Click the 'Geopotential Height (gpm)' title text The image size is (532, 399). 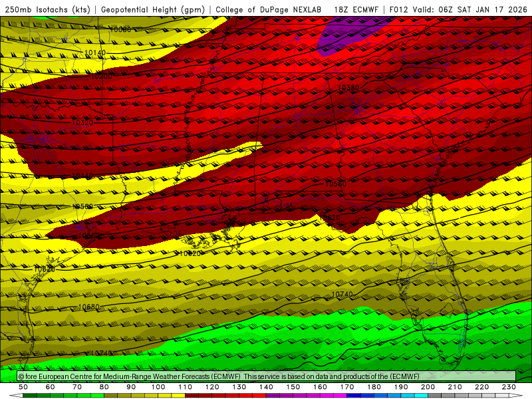tap(153, 9)
